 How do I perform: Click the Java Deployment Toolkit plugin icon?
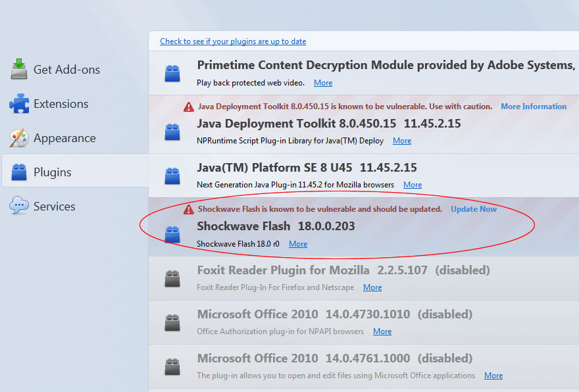[172, 132]
